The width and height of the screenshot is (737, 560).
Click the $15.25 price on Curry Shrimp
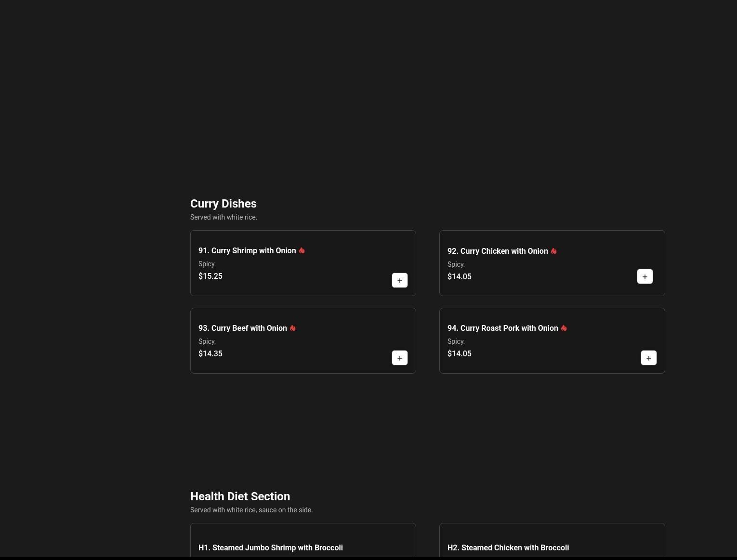pyautogui.click(x=211, y=276)
